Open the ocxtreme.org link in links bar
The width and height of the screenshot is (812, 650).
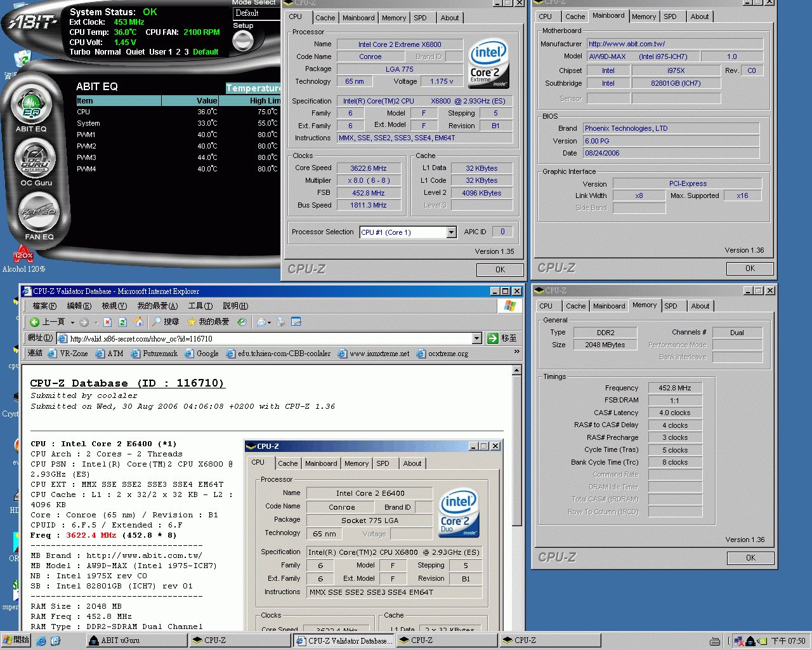pos(443,354)
